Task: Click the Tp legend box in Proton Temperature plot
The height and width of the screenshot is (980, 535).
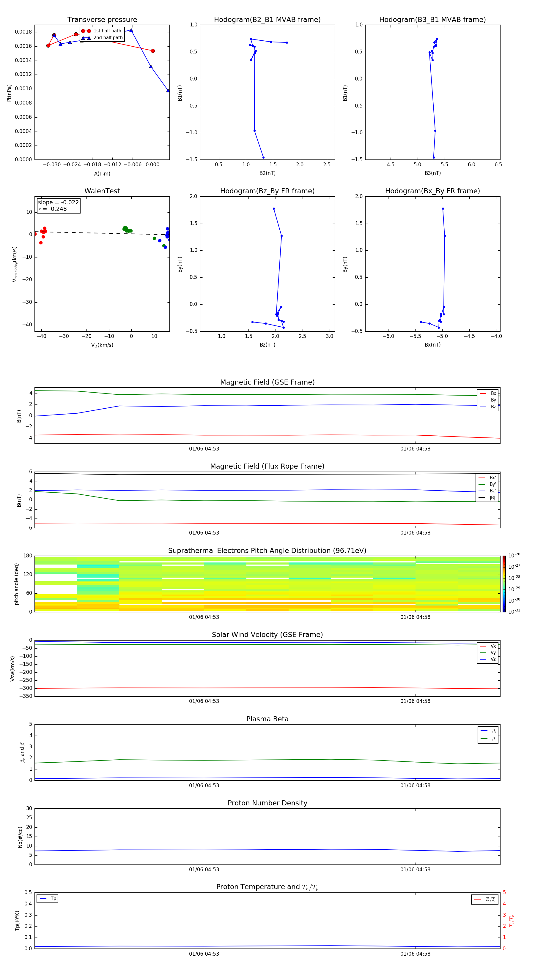Action: click(48, 899)
